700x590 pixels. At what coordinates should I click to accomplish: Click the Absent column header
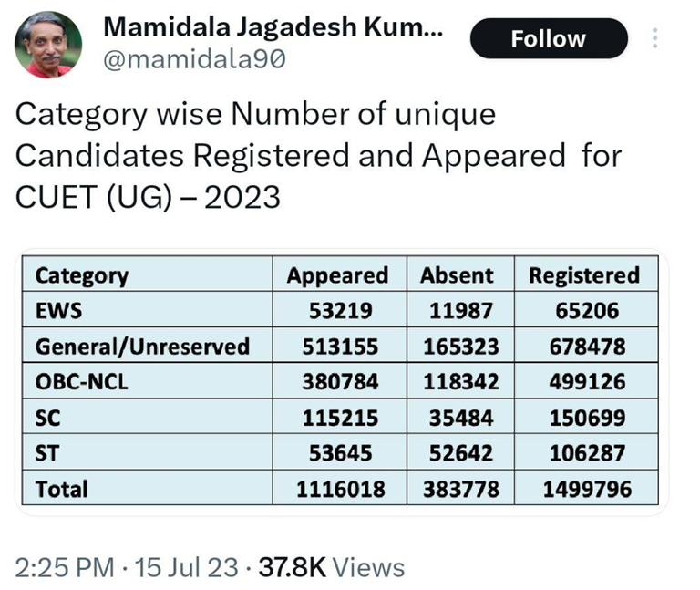click(x=457, y=275)
